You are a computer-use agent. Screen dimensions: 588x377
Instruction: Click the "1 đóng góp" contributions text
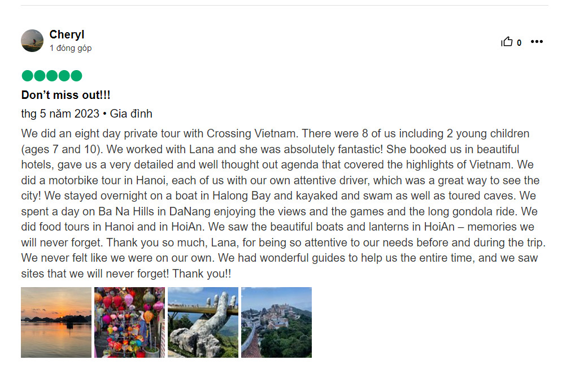pyautogui.click(x=71, y=48)
